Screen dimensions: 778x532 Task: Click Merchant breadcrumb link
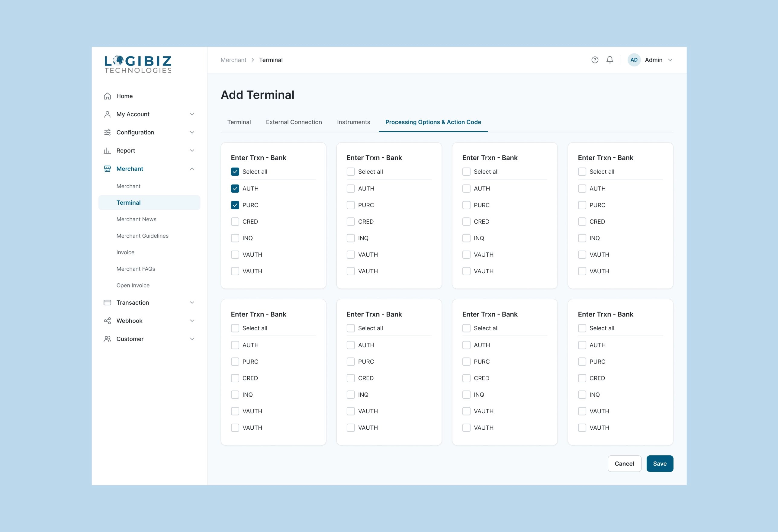233,60
